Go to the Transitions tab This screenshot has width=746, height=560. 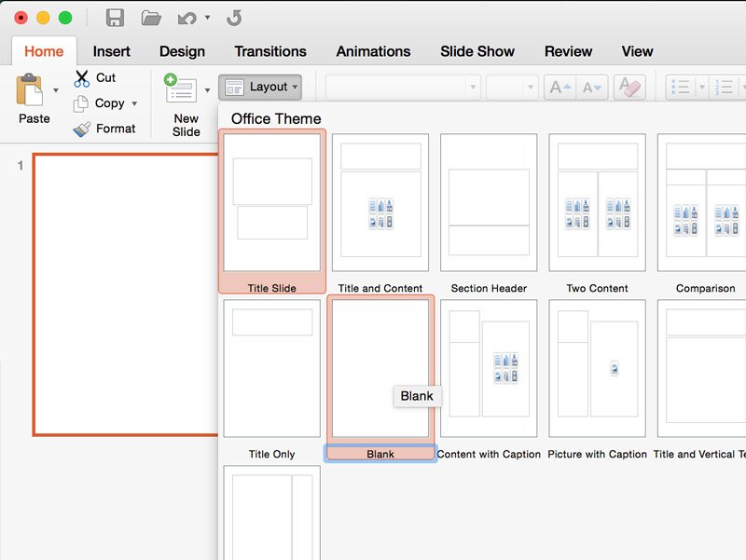point(270,51)
